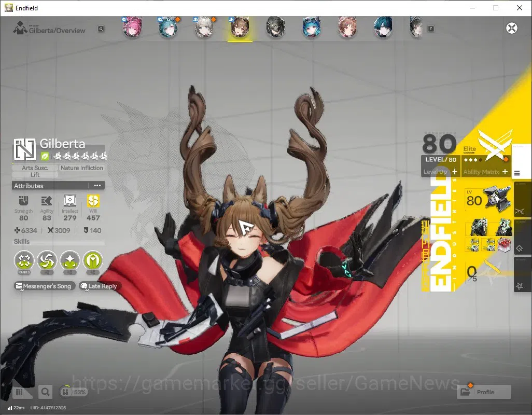Click the Strength fist icon
The width and height of the screenshot is (532, 415).
23,201
